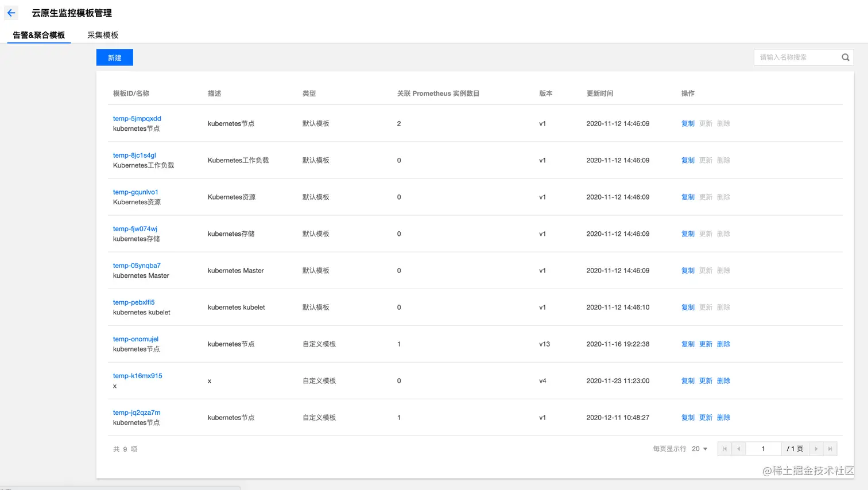Open template temp-jq2qza7m
This screenshot has width=868, height=490.
pos(137,413)
